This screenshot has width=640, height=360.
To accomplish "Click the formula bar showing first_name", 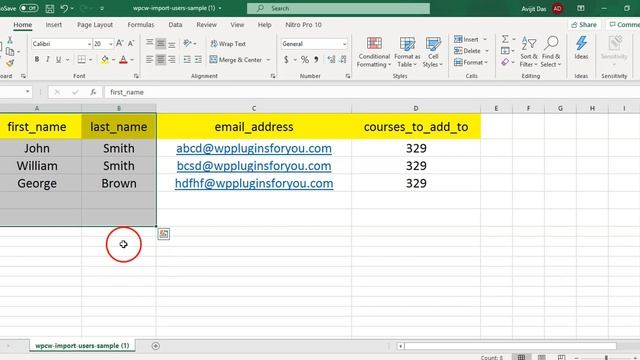I will tap(371, 92).
